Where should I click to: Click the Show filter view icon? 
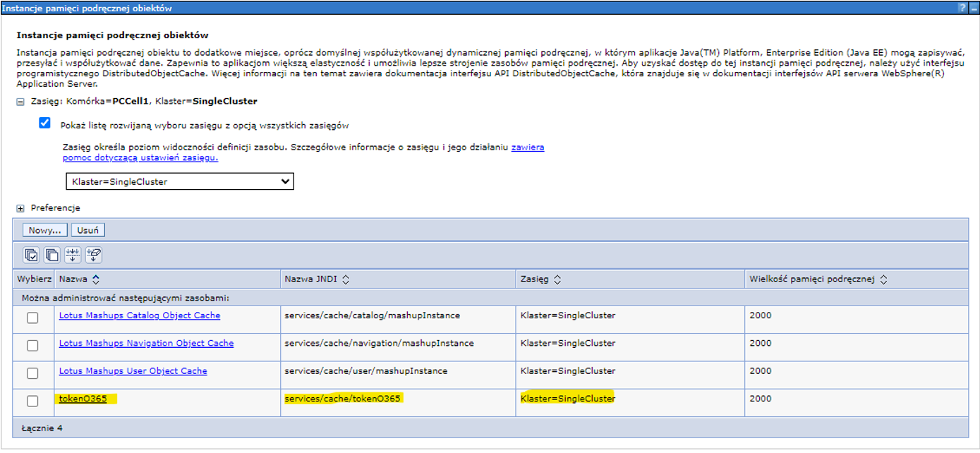(x=73, y=255)
